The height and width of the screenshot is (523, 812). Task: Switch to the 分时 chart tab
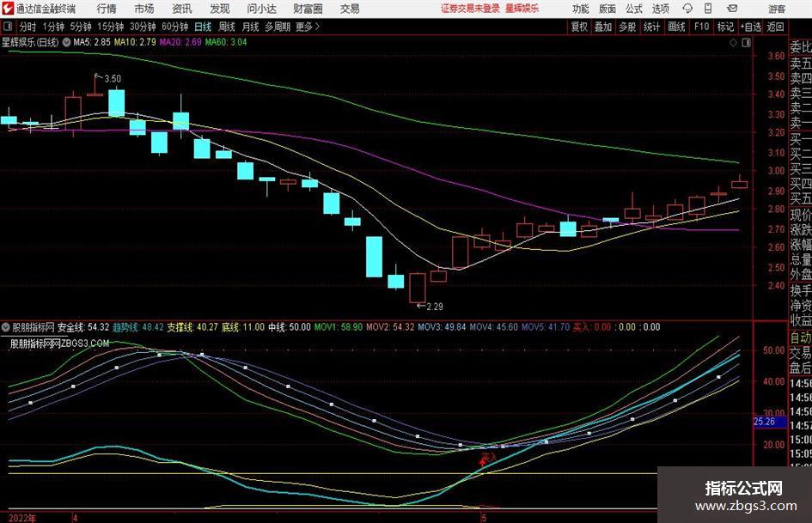pyautogui.click(x=28, y=27)
